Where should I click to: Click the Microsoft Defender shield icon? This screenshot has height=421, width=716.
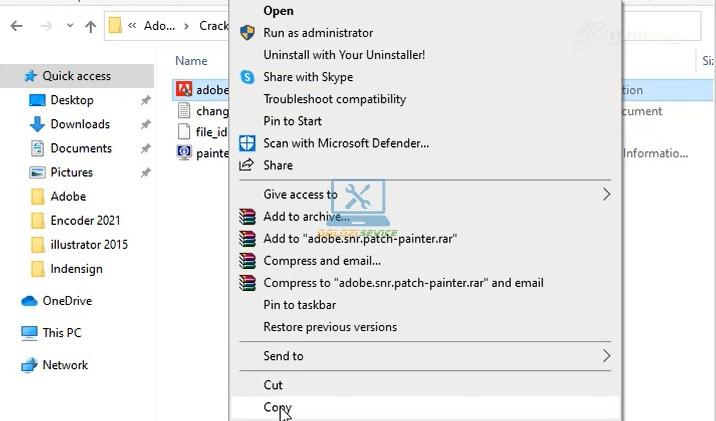[x=247, y=143]
